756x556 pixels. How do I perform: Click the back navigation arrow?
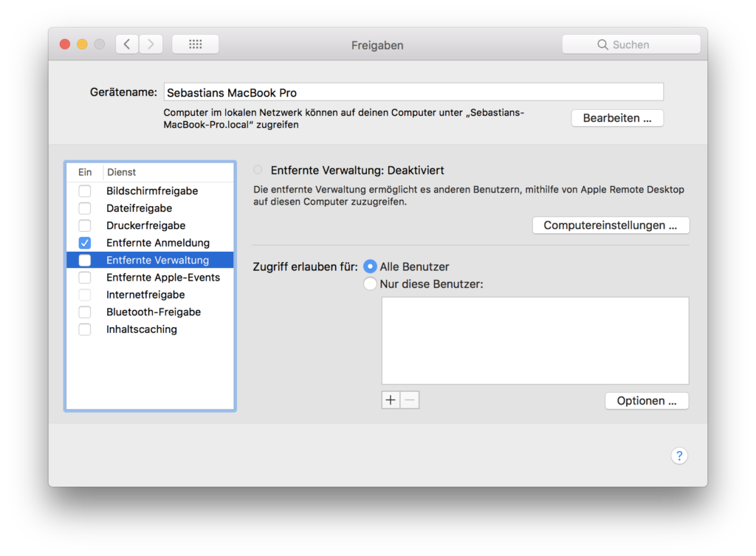pos(127,44)
